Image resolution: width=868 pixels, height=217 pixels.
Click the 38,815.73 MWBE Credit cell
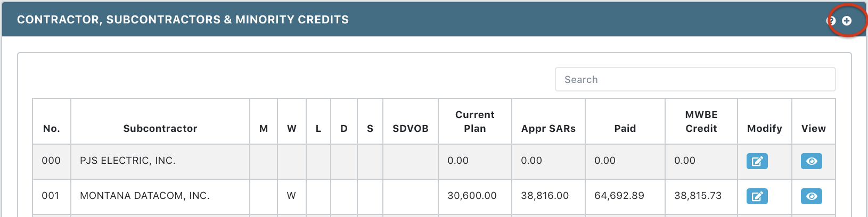(698, 196)
